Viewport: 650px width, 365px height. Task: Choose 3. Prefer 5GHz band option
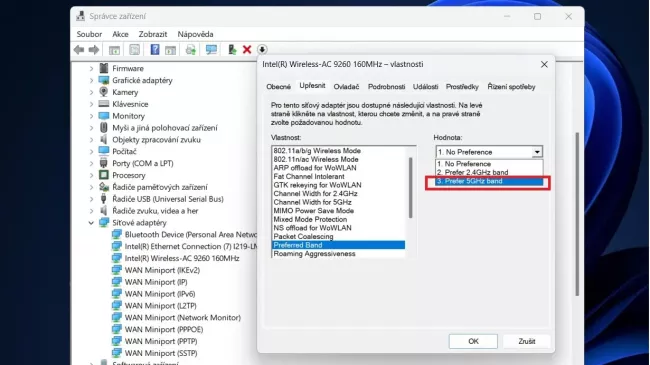tap(489, 181)
